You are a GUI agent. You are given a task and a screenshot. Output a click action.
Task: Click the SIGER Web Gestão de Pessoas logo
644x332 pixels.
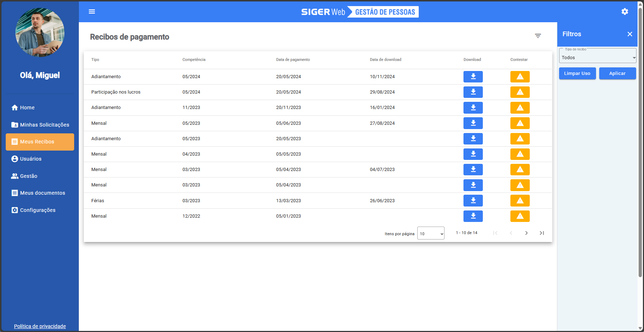pyautogui.click(x=360, y=12)
